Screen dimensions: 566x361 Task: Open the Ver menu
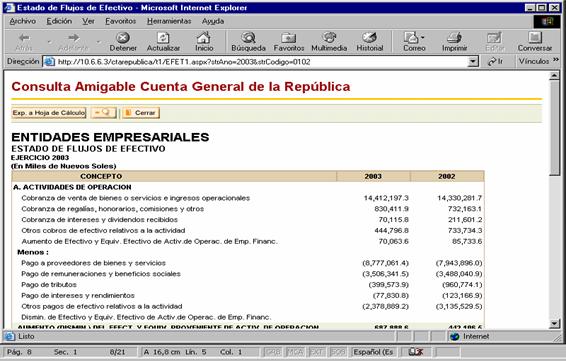(x=88, y=21)
